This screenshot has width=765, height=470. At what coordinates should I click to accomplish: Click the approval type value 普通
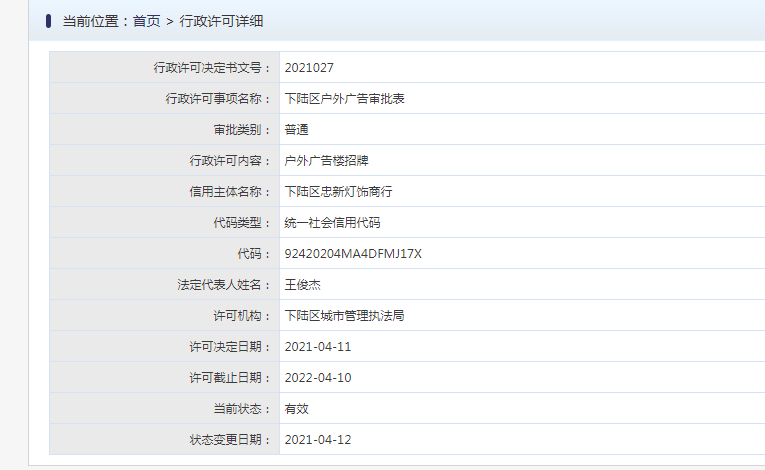point(297,130)
